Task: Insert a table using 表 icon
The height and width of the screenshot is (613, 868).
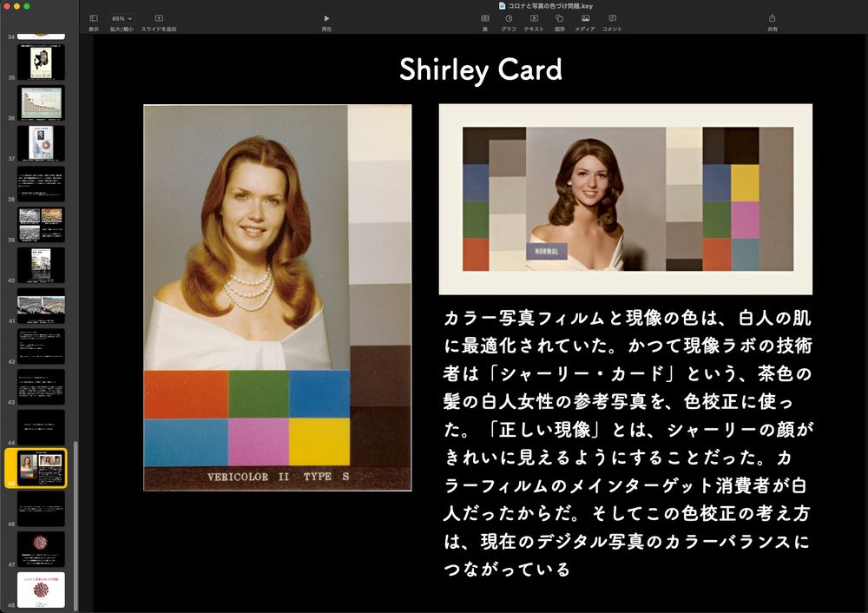Action: (485, 23)
